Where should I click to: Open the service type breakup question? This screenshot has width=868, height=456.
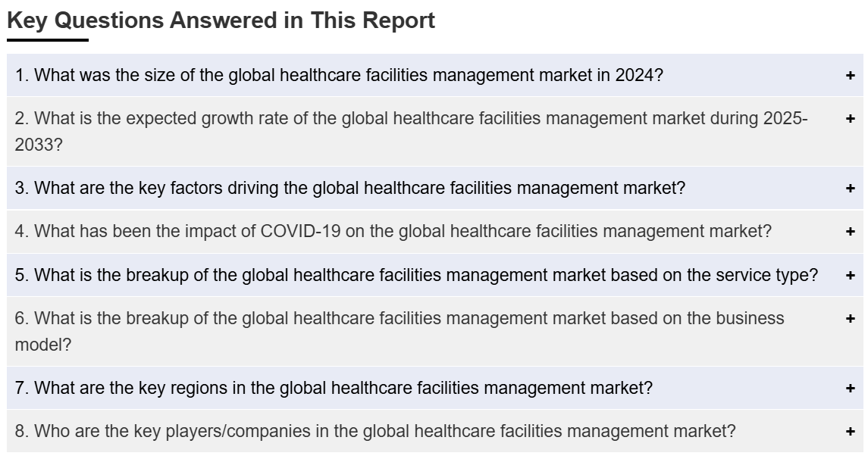click(416, 275)
